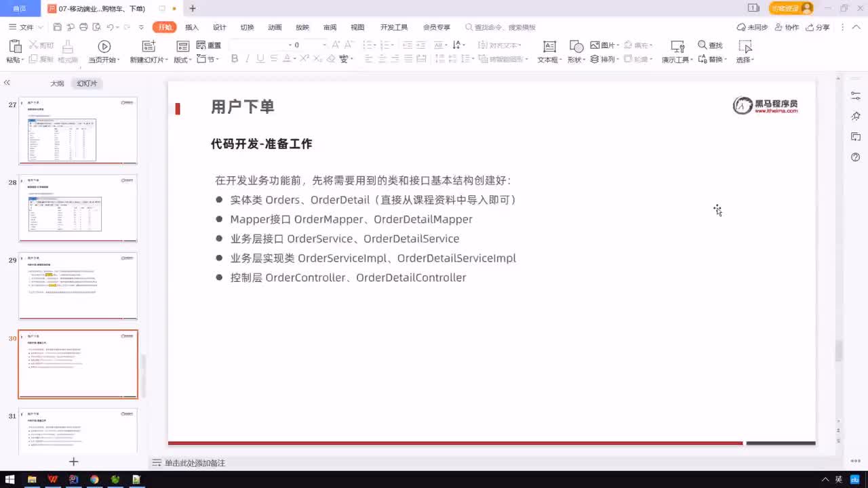Switch to the Animation (动画) tab
This screenshot has width=868, height=488.
coord(275,27)
